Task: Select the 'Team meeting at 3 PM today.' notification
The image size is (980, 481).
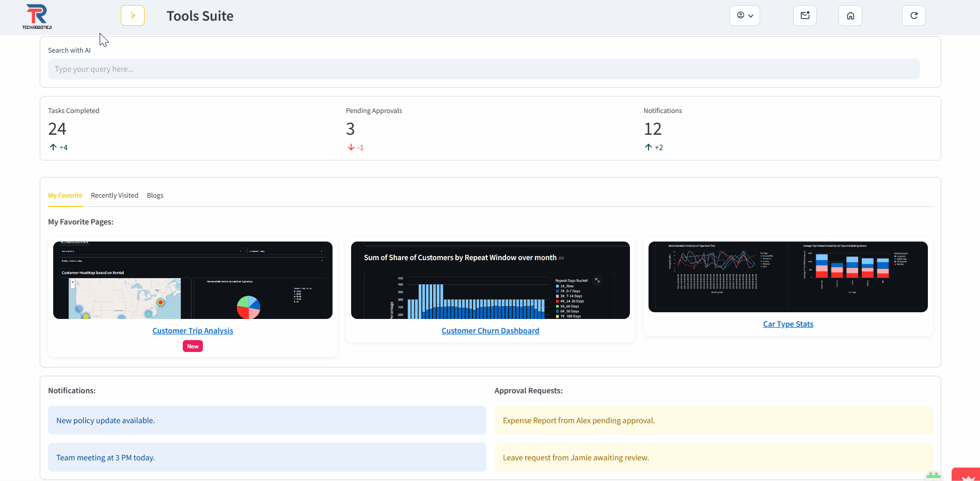Action: point(267,457)
